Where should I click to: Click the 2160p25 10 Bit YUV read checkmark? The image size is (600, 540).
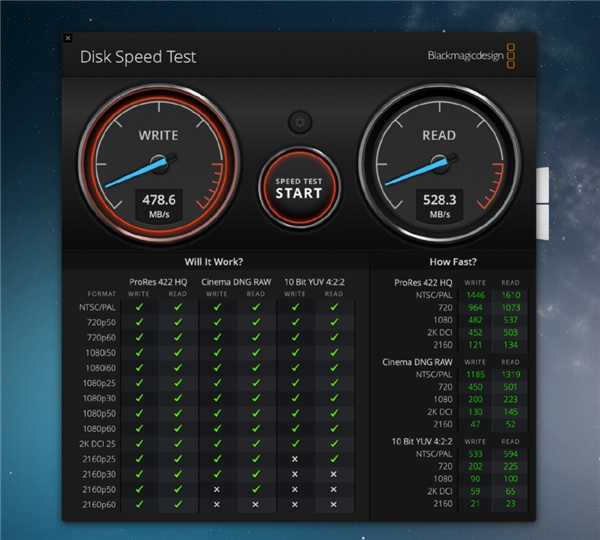334,458
